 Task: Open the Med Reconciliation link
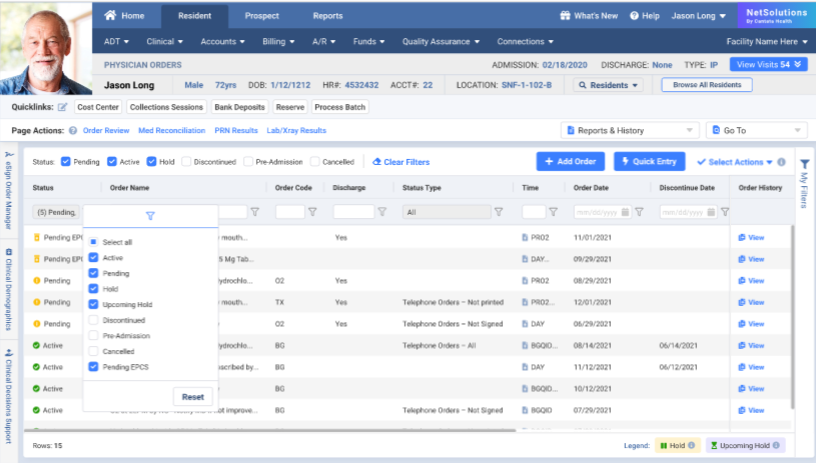point(172,131)
